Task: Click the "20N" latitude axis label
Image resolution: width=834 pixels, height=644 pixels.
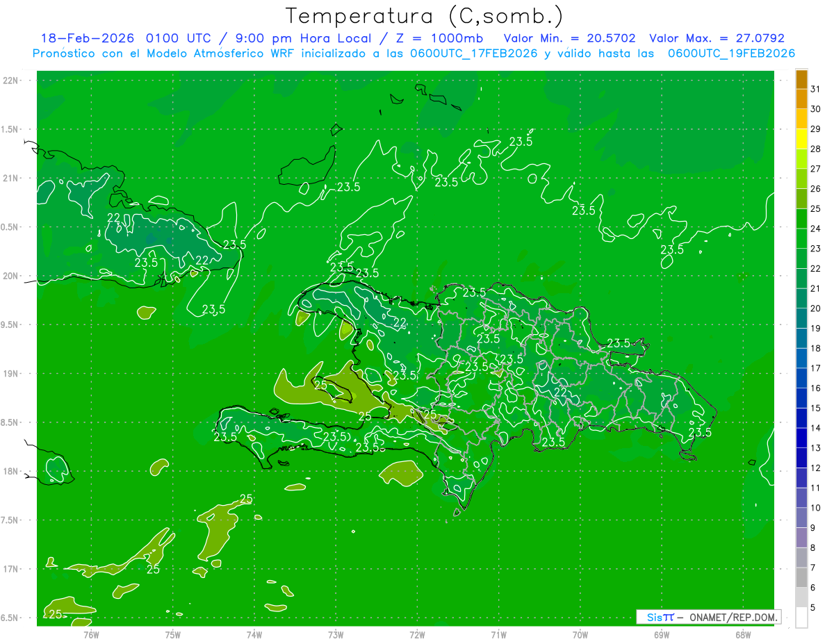Action: [x=10, y=276]
